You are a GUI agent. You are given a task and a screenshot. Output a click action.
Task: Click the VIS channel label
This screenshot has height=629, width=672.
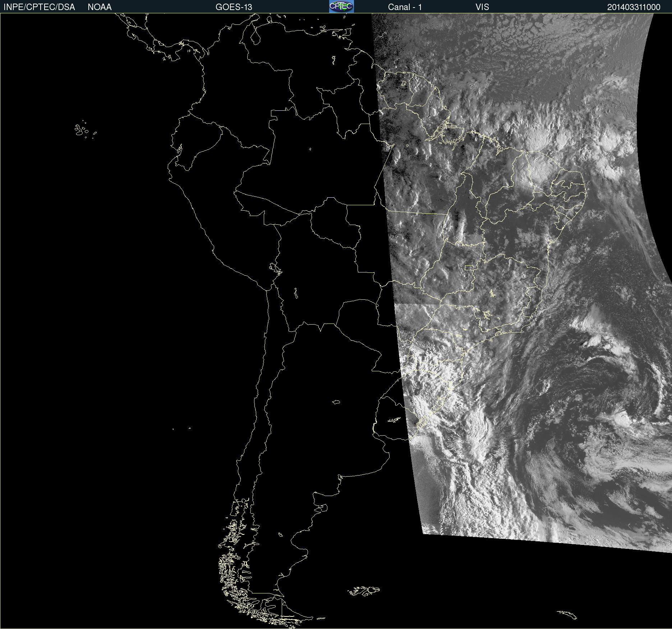482,7
